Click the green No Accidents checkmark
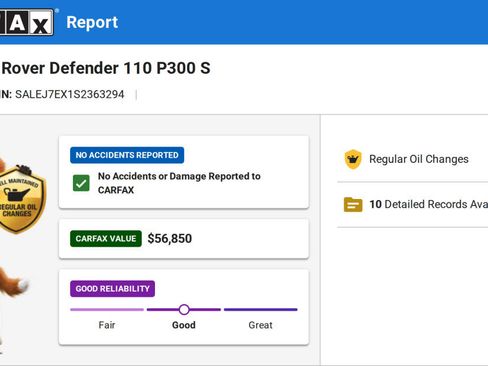The height and width of the screenshot is (366, 488). (x=81, y=183)
